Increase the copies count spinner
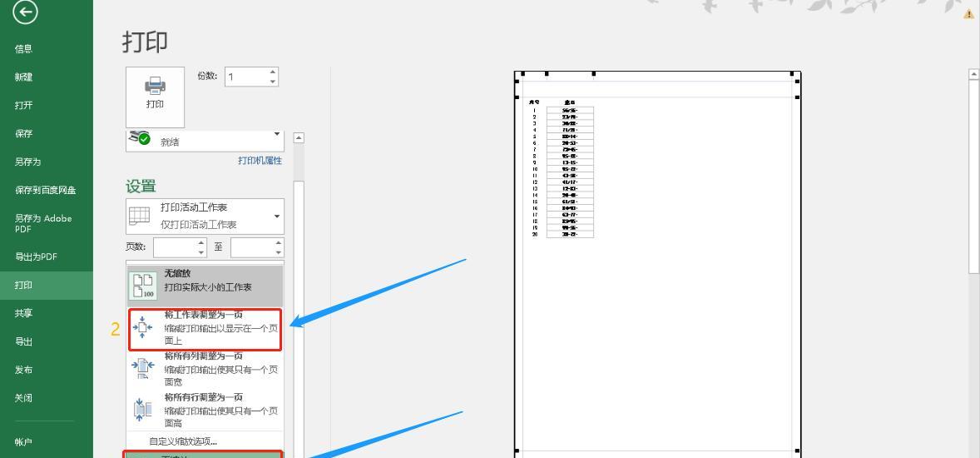Image resolution: width=980 pixels, height=458 pixels. tap(273, 72)
